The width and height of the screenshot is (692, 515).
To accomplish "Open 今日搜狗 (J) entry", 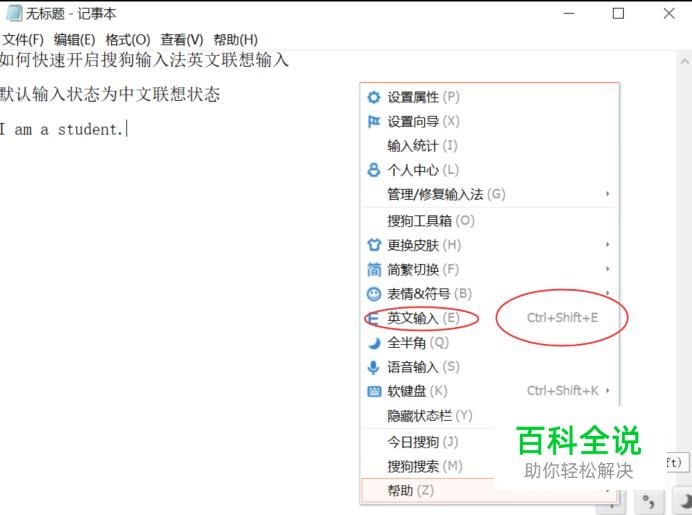I will coord(428,442).
